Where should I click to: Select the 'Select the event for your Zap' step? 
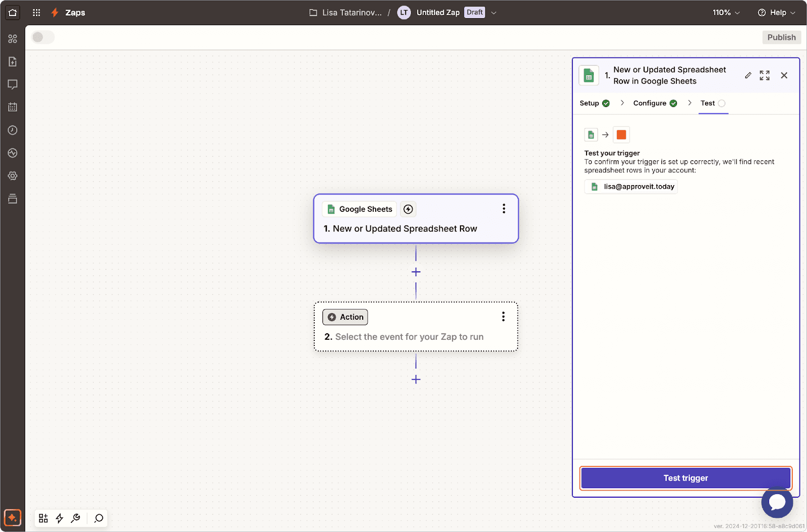416,326
